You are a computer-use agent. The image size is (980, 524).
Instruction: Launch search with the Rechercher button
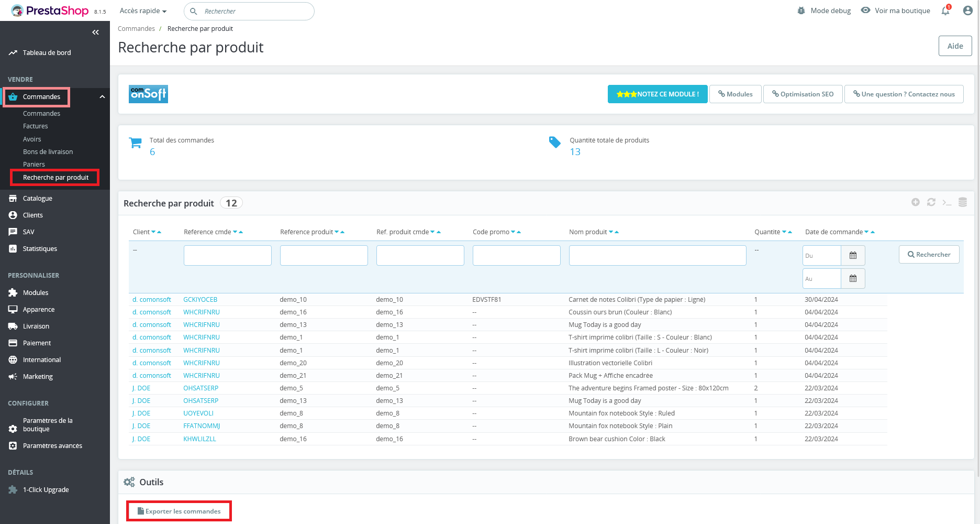[929, 254]
